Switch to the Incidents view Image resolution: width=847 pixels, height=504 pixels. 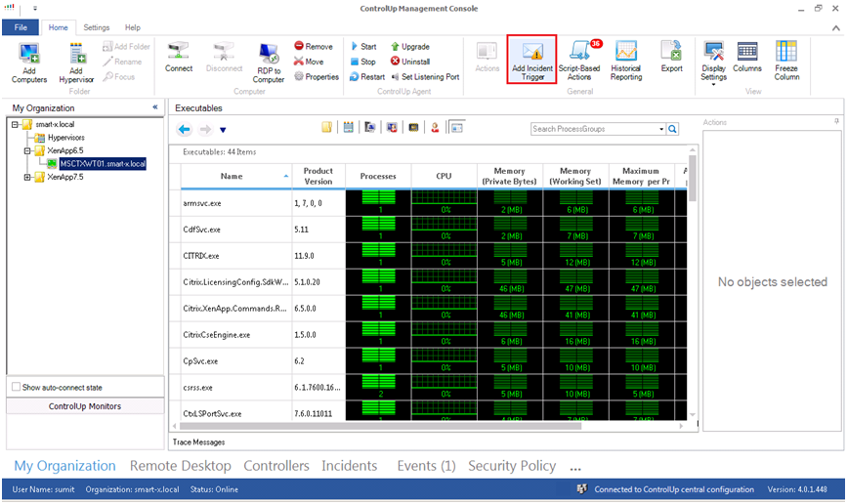pyautogui.click(x=350, y=466)
